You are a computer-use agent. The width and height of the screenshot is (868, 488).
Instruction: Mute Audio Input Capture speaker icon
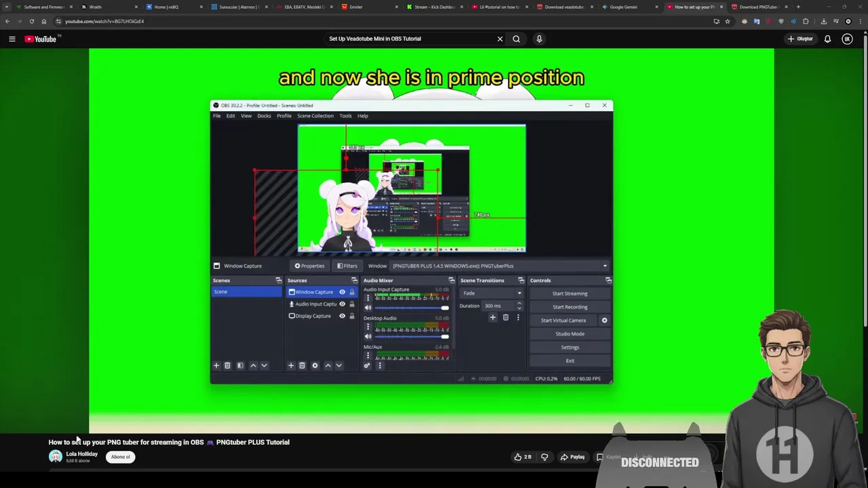pos(368,308)
